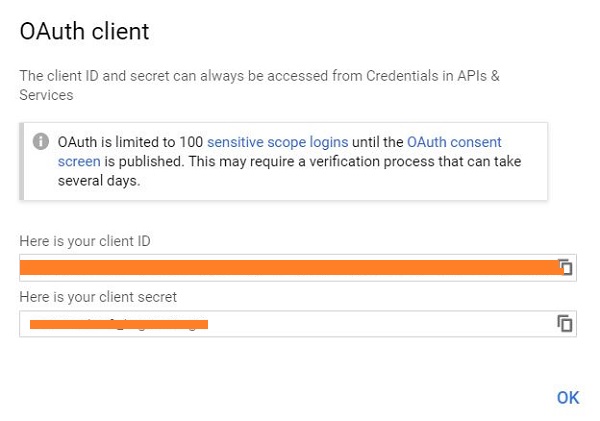Screen dimensions: 600x421
Task: Click 'OAuth is limited to 100' text
Action: point(130,142)
